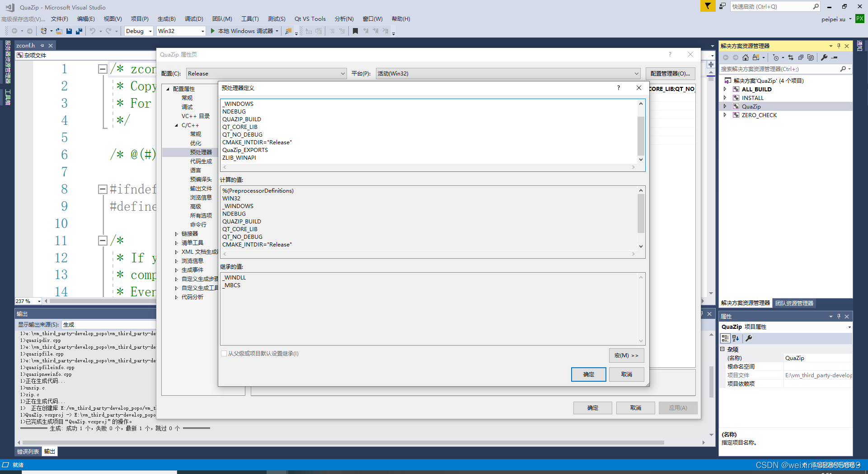Image resolution: width=868 pixels, height=474 pixels.
Task: Open the output source 生成 dropdown
Action: pyautogui.click(x=108, y=325)
